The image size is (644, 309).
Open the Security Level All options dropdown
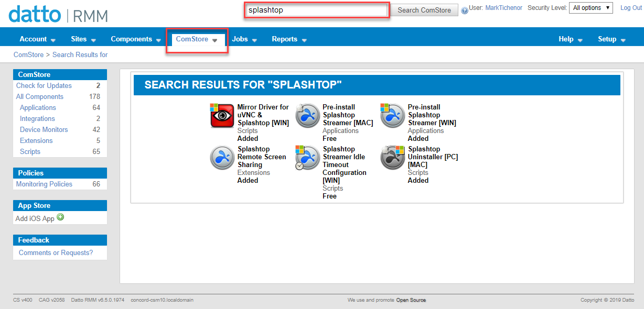click(591, 8)
